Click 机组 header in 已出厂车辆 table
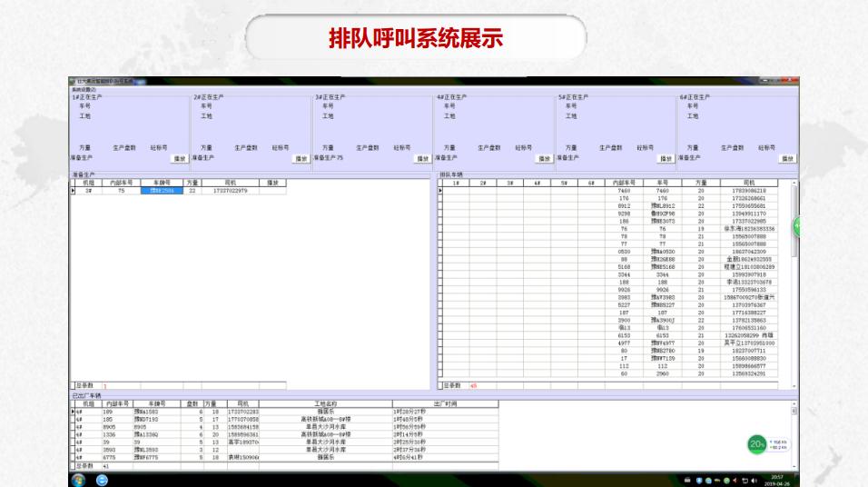The width and height of the screenshot is (868, 487). pyautogui.click(x=89, y=404)
